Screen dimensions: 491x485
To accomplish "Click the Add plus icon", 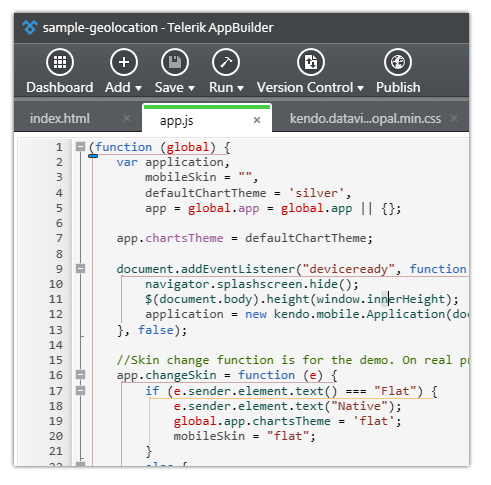I will (x=124, y=62).
